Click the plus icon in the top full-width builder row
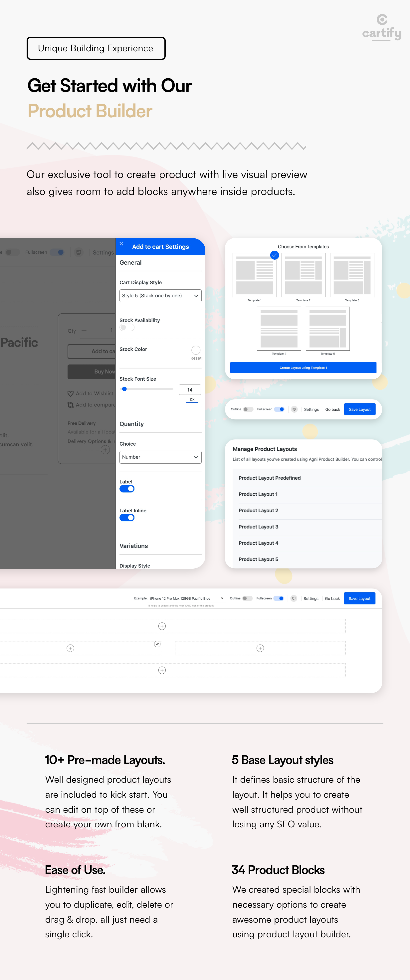This screenshot has width=410, height=980. (x=162, y=626)
